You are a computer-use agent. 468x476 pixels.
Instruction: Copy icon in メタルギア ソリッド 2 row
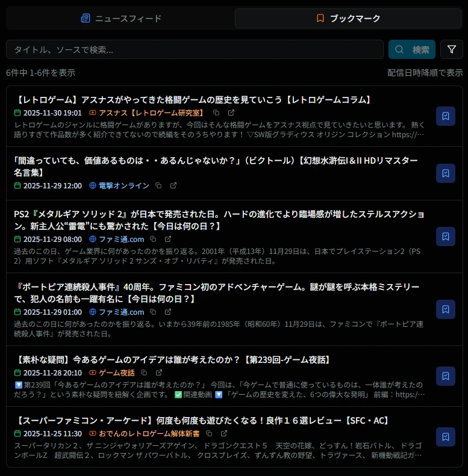click(x=153, y=240)
